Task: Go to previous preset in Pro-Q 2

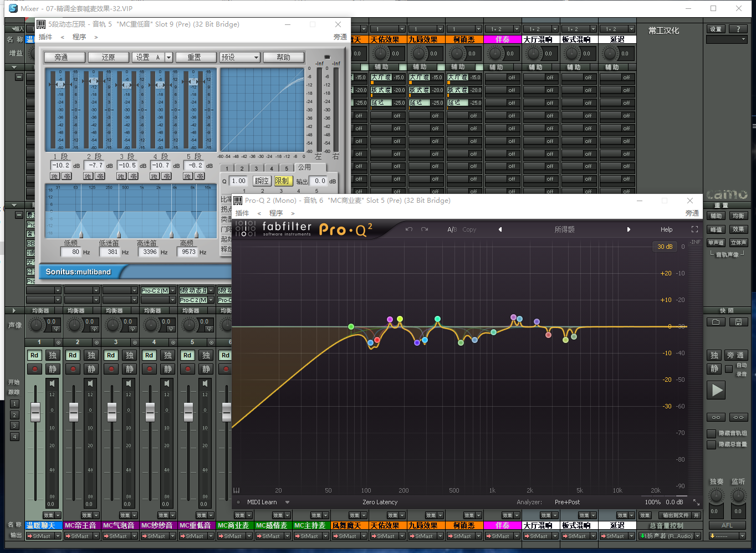Action: coord(500,229)
